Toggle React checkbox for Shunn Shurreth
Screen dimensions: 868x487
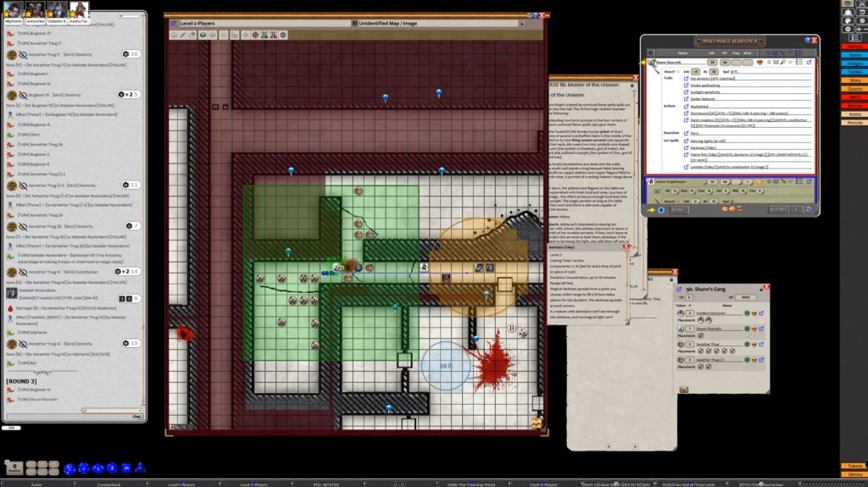(679, 72)
